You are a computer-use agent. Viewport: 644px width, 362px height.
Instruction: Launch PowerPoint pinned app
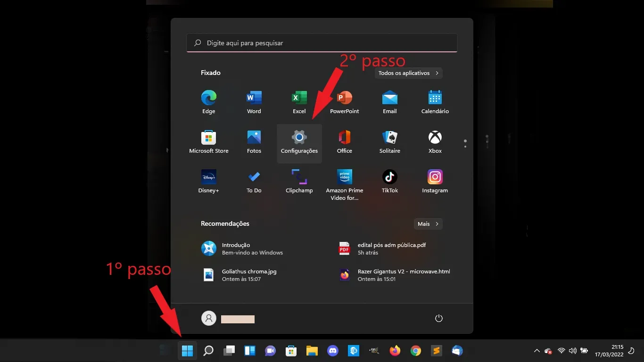click(x=345, y=102)
